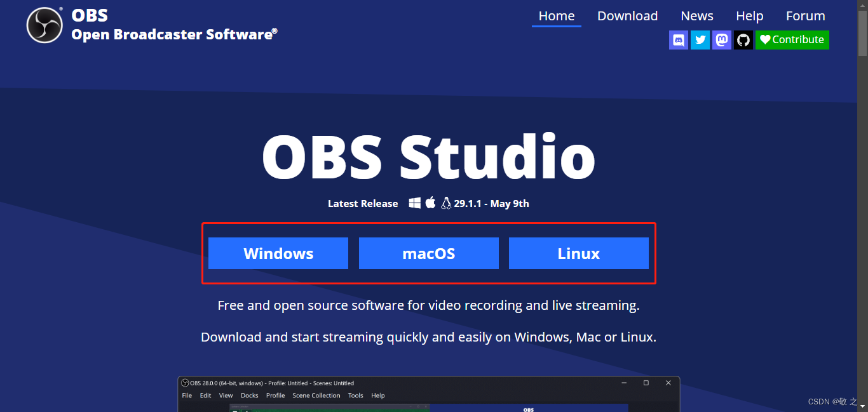Open the Forum nav page

pos(806,16)
